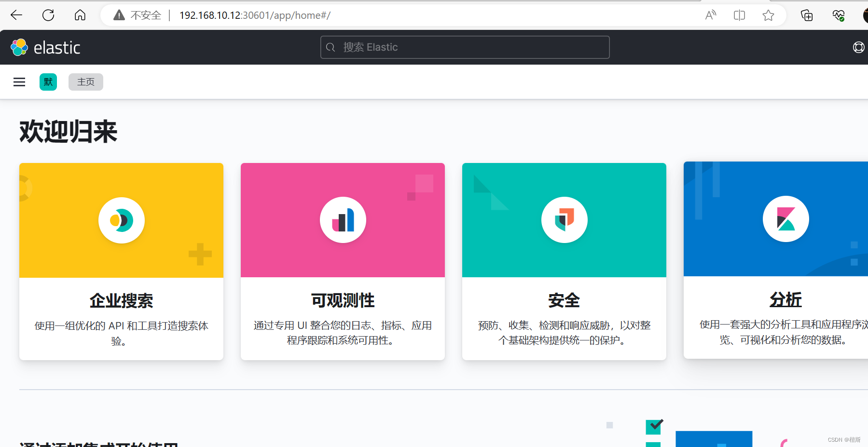This screenshot has width=868, height=447.
Task: Click the browser refresh icon
Action: click(x=48, y=15)
